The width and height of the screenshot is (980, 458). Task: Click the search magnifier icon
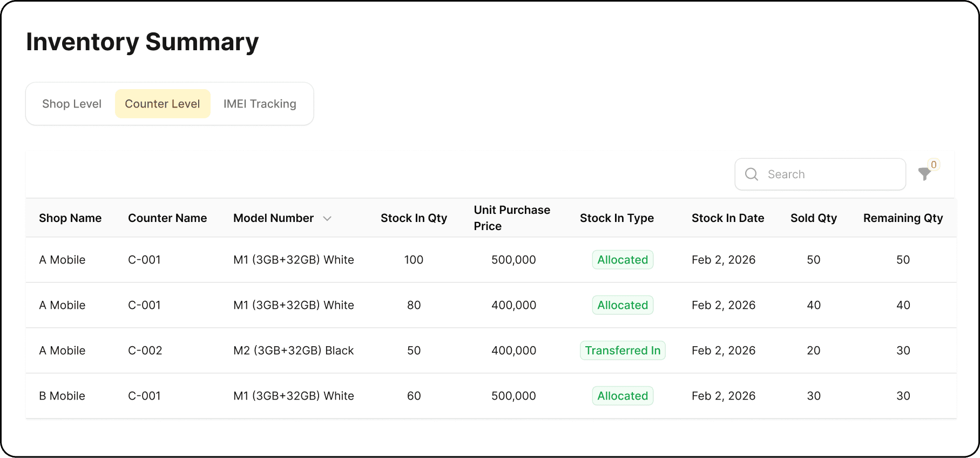(x=752, y=174)
